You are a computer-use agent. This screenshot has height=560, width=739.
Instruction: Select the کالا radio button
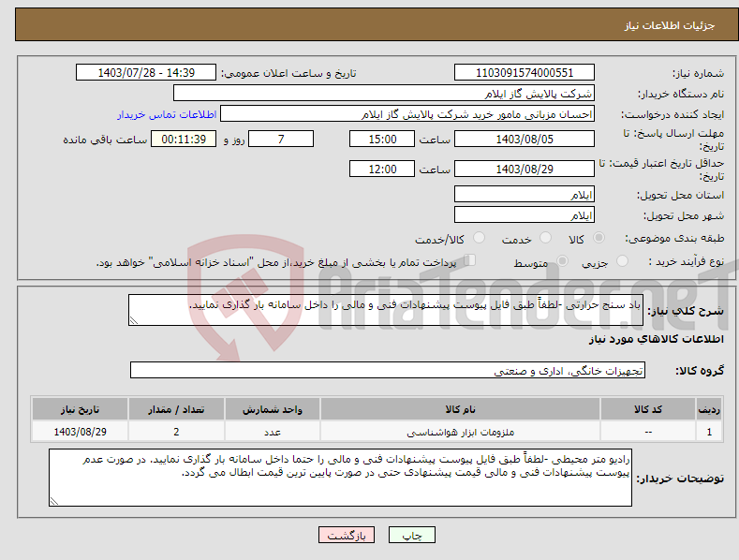(x=599, y=238)
